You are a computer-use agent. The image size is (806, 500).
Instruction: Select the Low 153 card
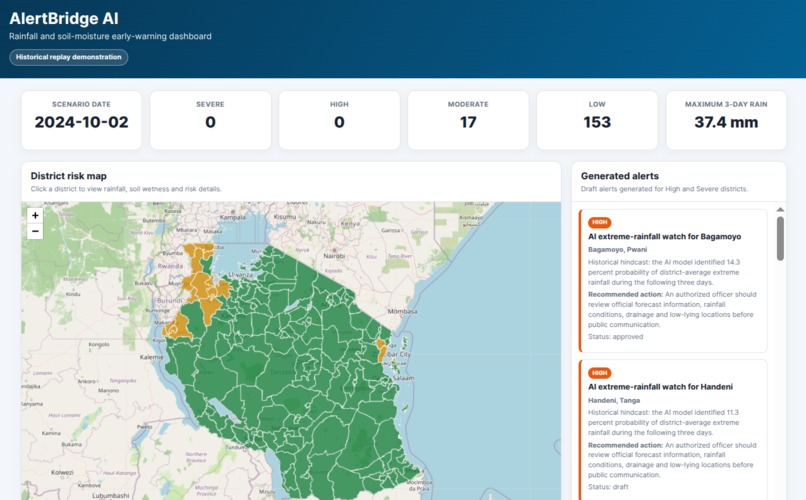[x=597, y=120]
